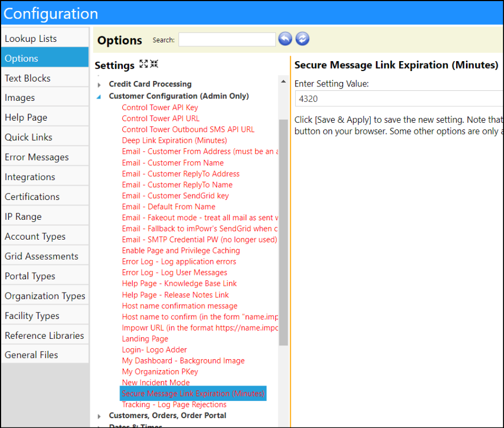Select Help Page - Knowledge Base Link
504x428 pixels.
179,283
